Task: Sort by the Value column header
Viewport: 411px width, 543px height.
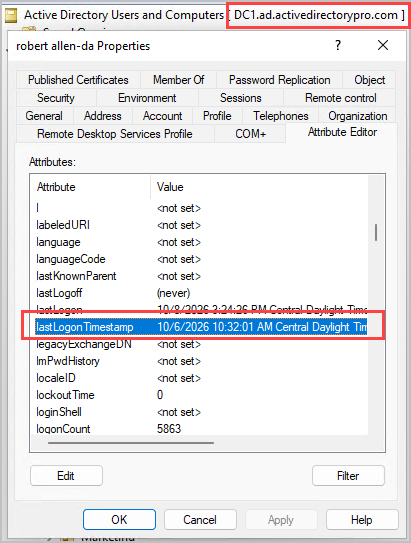Action: click(259, 187)
